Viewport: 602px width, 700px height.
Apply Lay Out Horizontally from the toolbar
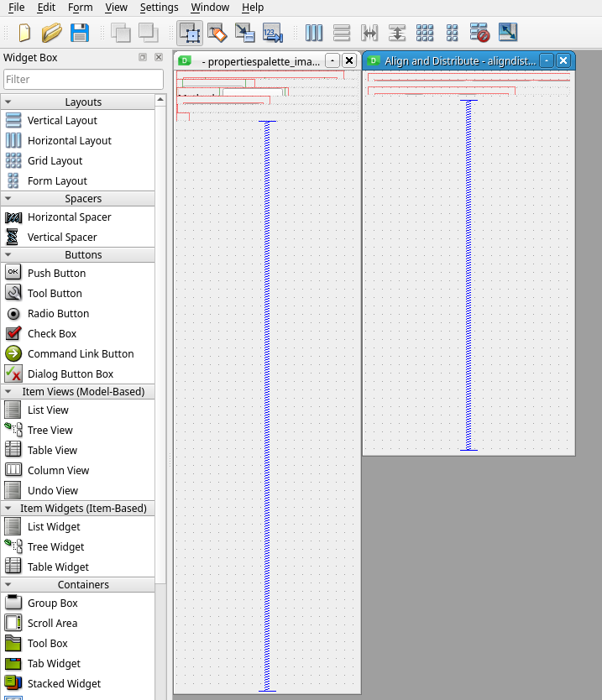coord(314,33)
